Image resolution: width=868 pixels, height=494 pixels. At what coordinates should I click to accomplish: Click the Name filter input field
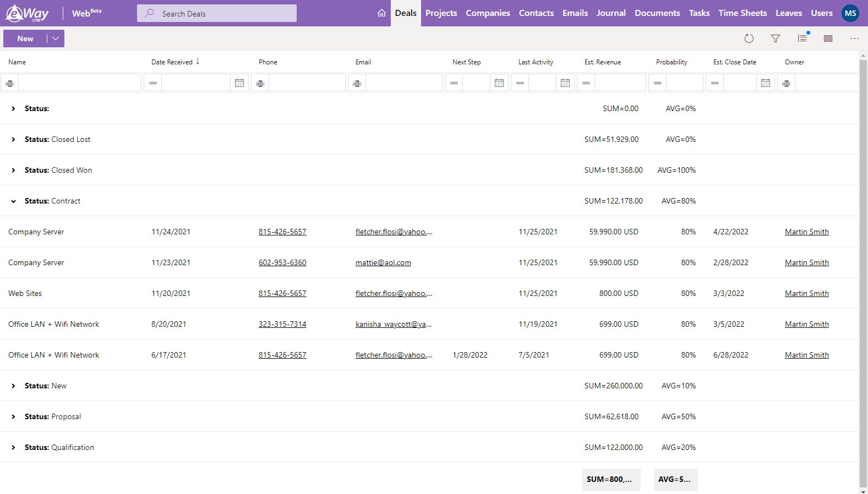point(80,83)
